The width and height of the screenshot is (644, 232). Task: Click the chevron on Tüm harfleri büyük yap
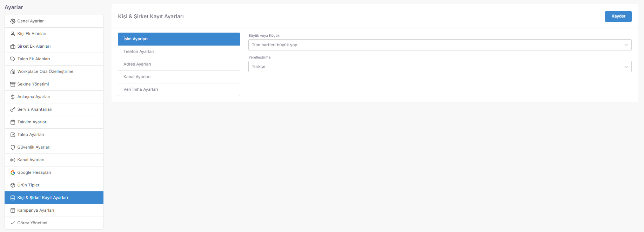pyautogui.click(x=626, y=45)
